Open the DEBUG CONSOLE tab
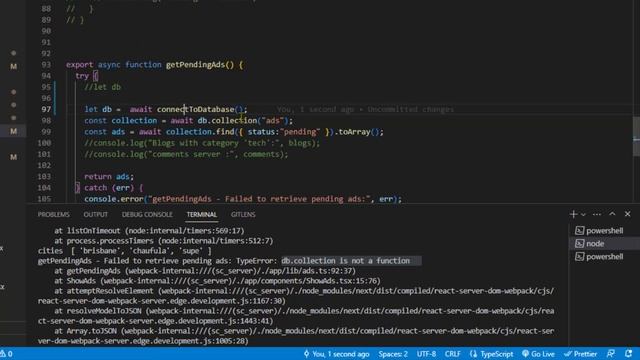This screenshot has height=360, width=640. tap(147, 214)
